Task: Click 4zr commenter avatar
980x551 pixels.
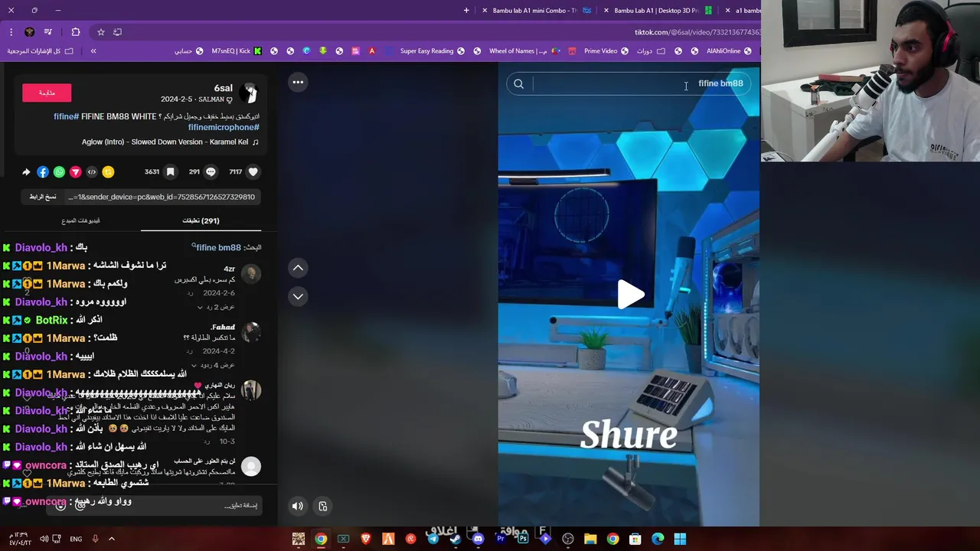Action: click(x=251, y=273)
